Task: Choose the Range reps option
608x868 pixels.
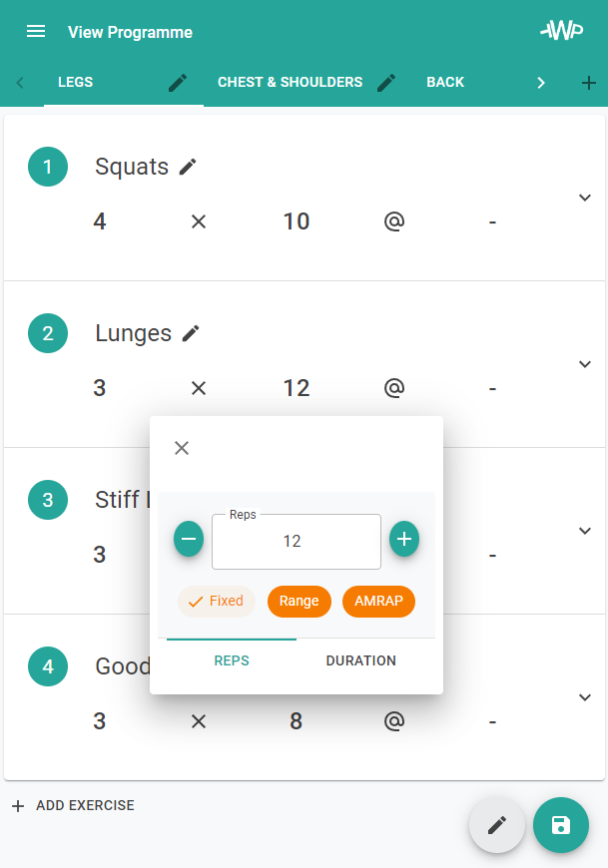Action: pos(300,602)
